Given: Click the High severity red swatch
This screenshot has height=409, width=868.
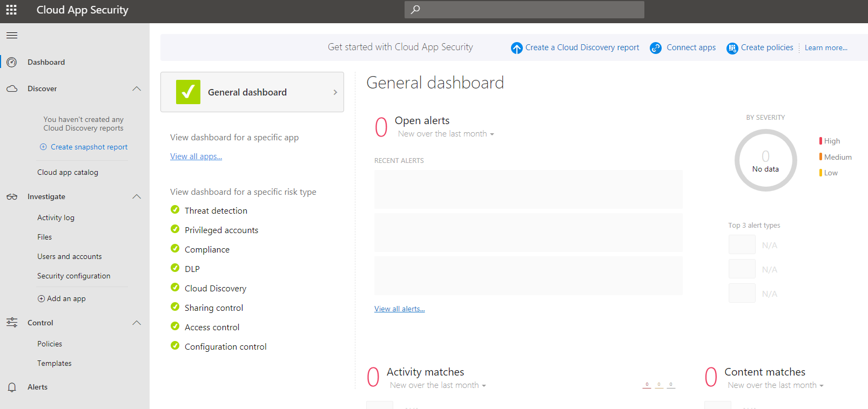Looking at the screenshot, I should (x=820, y=141).
